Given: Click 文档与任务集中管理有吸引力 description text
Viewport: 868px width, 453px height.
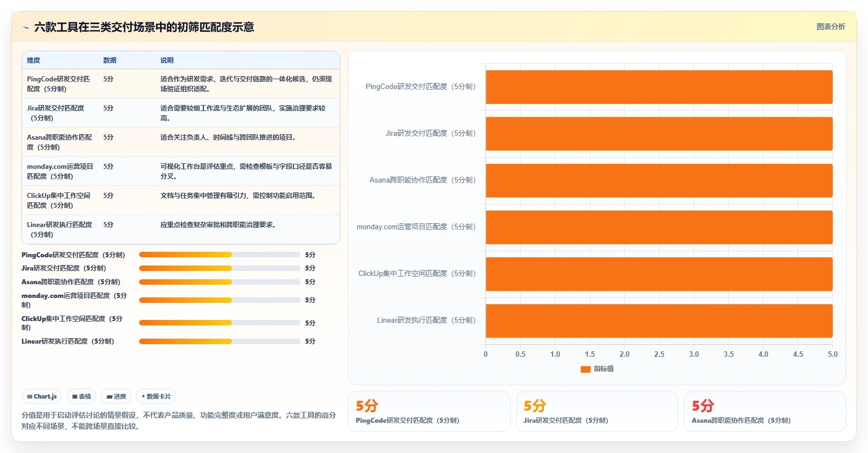Looking at the screenshot, I should [x=240, y=196].
